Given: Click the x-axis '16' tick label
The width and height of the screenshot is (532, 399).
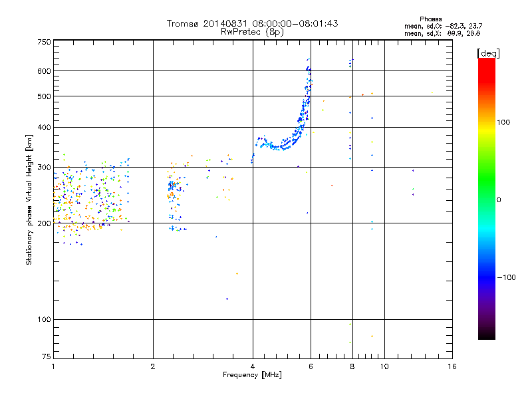Looking at the screenshot, I should [452, 366].
